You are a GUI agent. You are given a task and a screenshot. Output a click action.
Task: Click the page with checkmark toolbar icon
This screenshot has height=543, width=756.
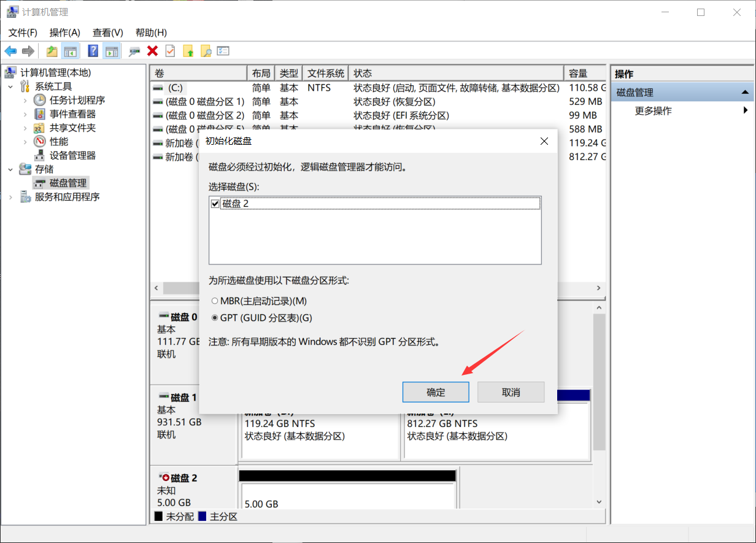[x=170, y=52]
